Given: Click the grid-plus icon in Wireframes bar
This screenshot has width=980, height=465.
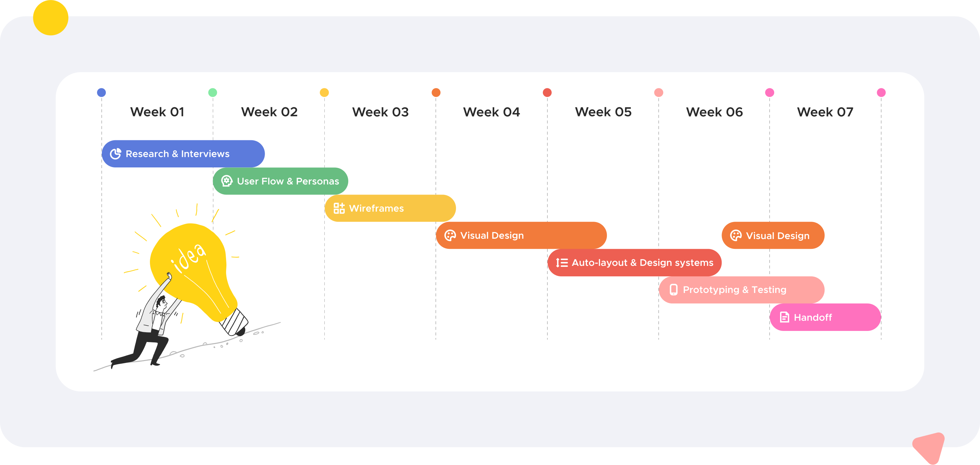Looking at the screenshot, I should pyautogui.click(x=338, y=208).
